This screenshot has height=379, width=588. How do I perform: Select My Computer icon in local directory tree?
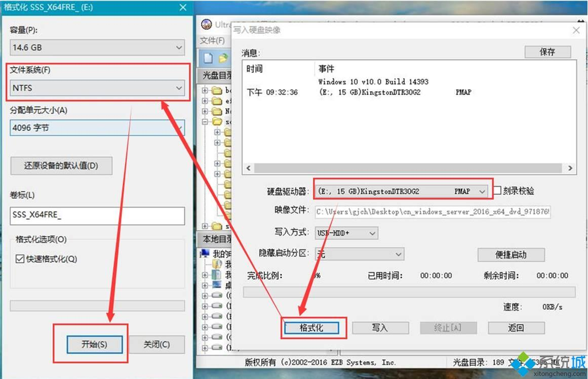point(205,253)
